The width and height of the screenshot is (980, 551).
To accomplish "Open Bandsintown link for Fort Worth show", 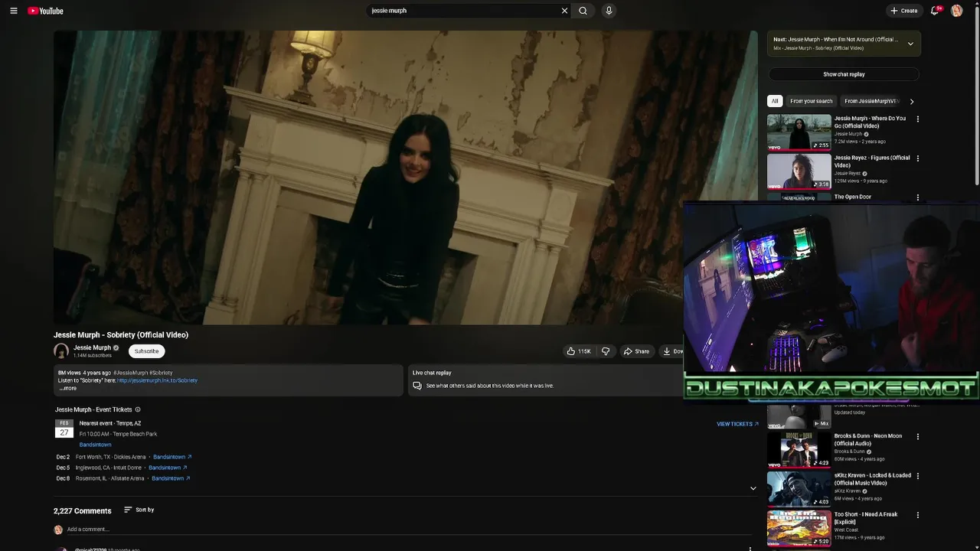I will [x=172, y=457].
